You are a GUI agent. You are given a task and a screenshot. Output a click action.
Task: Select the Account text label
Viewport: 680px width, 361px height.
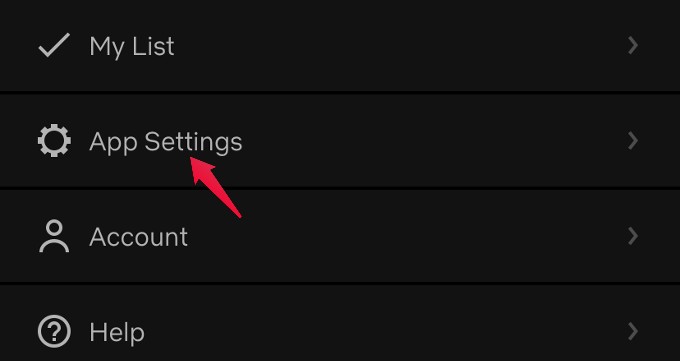[x=138, y=237]
